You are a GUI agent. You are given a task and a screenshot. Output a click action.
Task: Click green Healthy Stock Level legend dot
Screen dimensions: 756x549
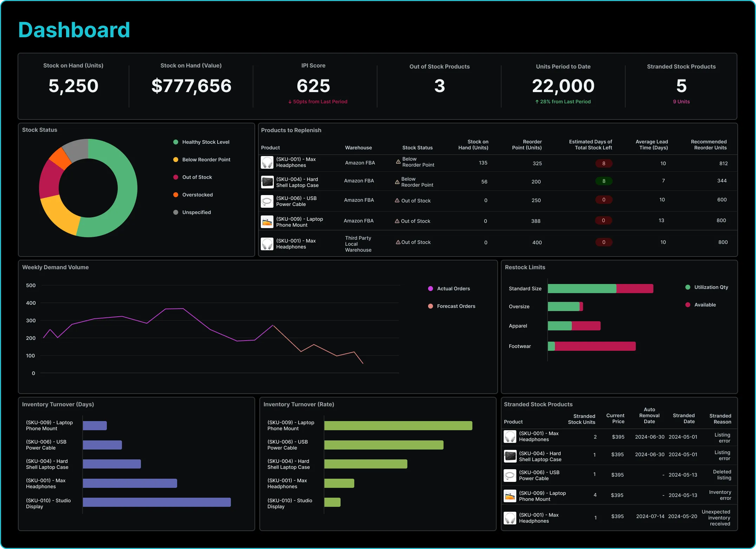coord(176,142)
